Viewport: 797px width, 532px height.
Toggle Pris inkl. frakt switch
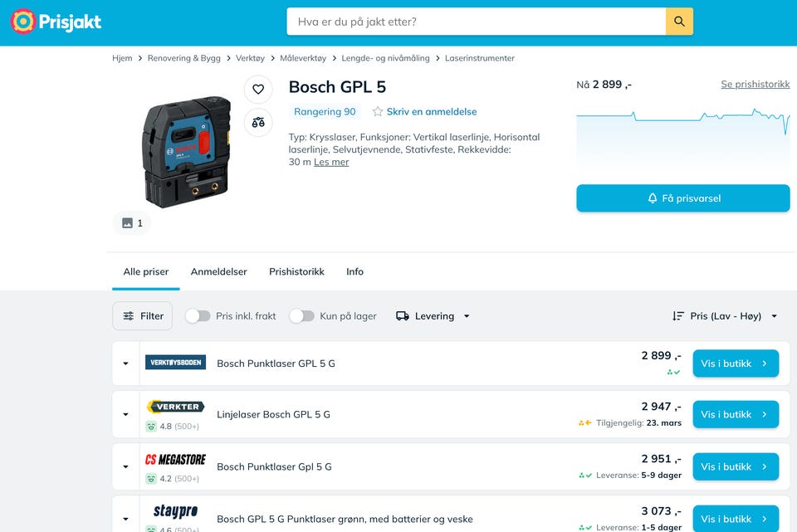point(198,316)
